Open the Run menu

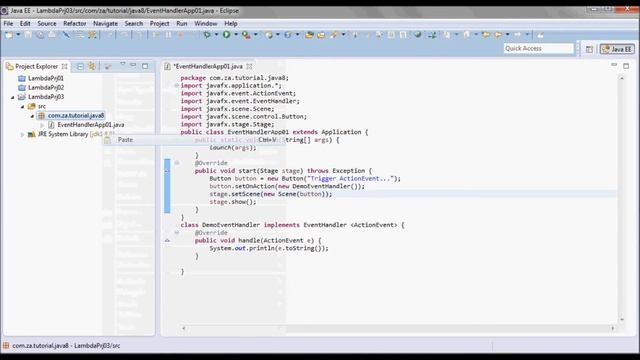pyautogui.click(x=182, y=24)
